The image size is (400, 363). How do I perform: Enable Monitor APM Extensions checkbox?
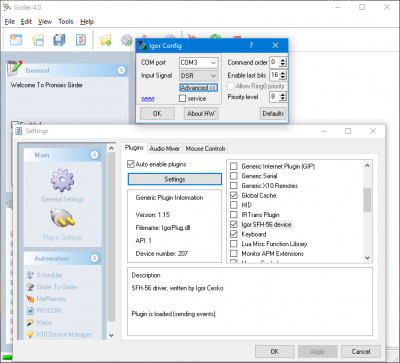[x=234, y=254]
